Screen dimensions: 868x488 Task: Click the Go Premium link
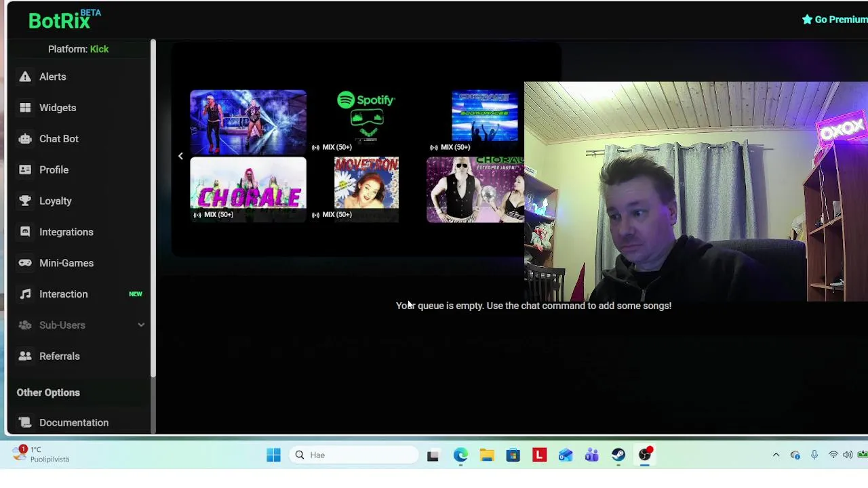tap(835, 19)
